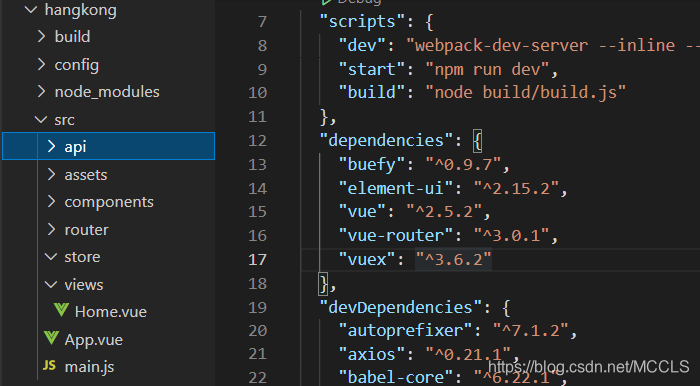The image size is (700, 386).
Task: Click the "node build/build.js" value
Action: [526, 92]
